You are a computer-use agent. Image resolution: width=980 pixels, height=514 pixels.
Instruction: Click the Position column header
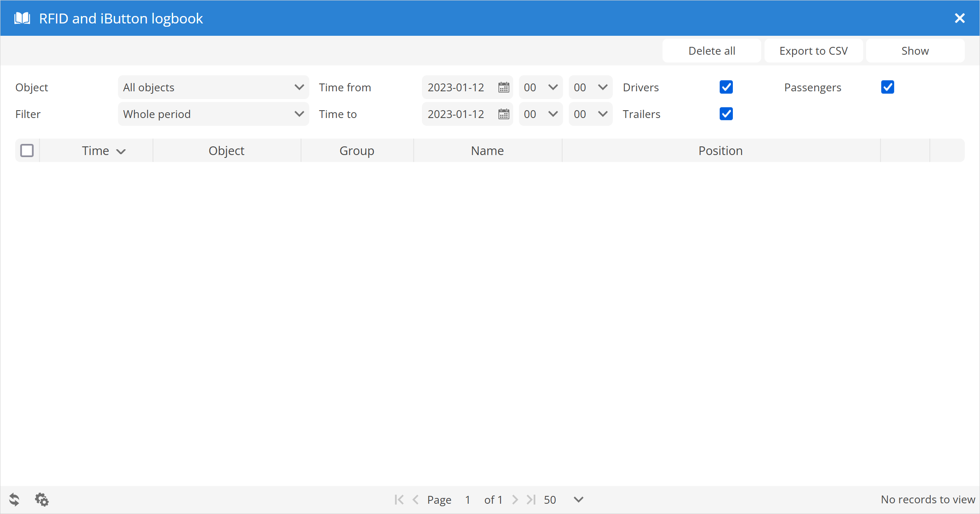[721, 150]
